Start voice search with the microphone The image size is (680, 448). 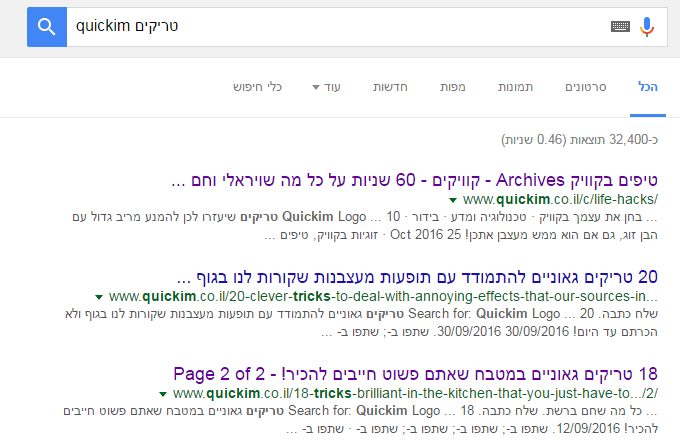coord(647,26)
